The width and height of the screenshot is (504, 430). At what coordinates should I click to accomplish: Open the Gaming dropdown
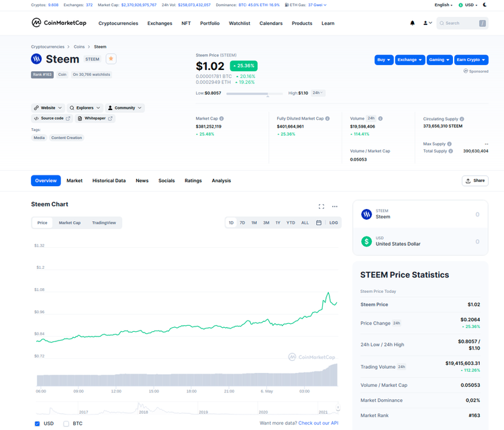click(440, 60)
